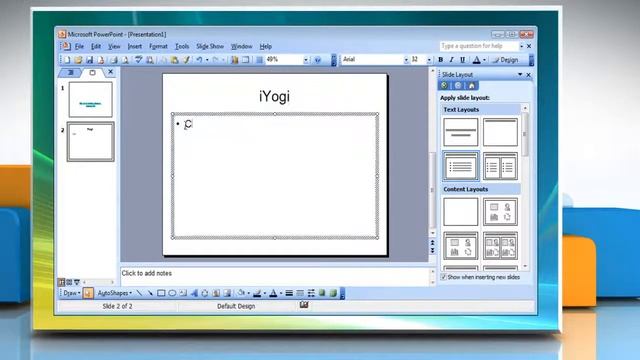Click the Format Painter brush icon
This screenshot has width=640, height=360.
187,60
